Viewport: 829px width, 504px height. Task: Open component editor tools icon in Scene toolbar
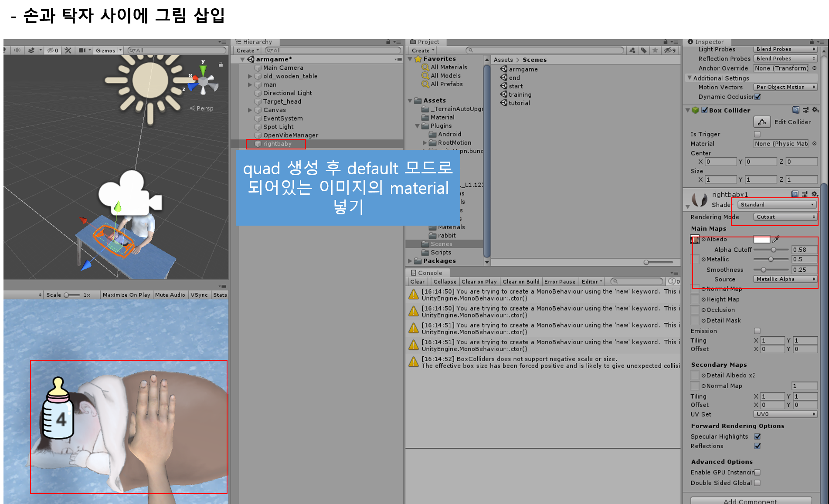[68, 51]
